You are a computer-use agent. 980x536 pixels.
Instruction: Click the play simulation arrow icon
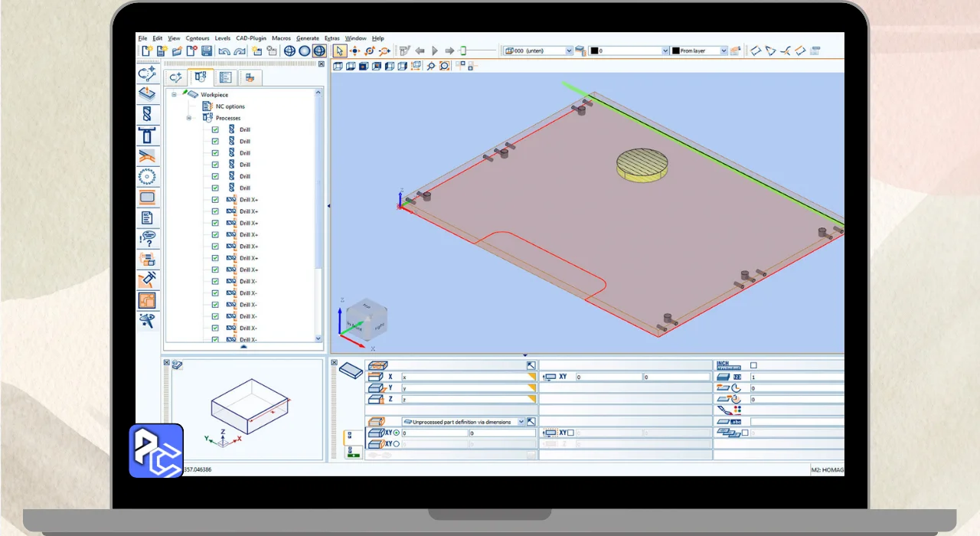[435, 51]
